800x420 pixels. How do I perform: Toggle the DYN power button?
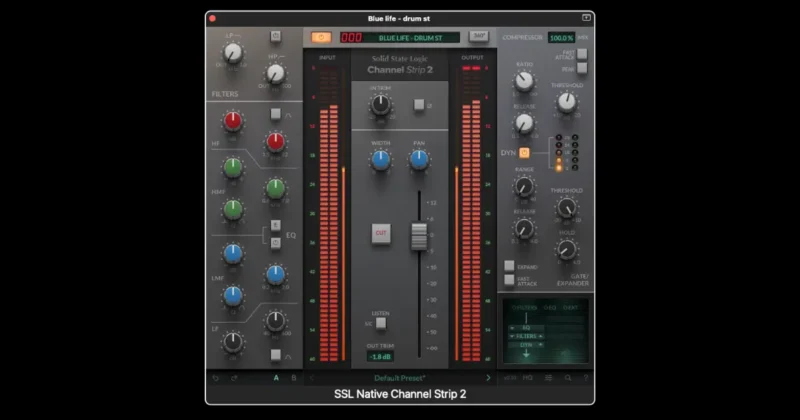pyautogui.click(x=524, y=153)
